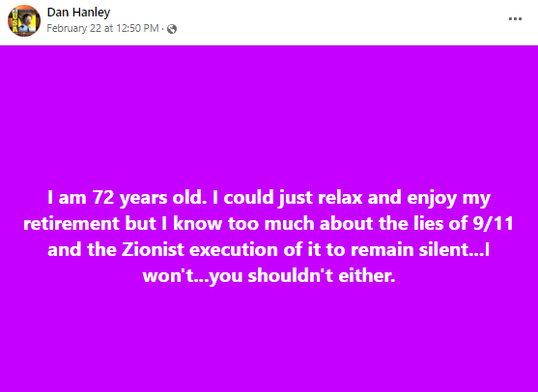538x392 pixels.
Task: Show the post's privacy setting via globe
Action: click(172, 29)
